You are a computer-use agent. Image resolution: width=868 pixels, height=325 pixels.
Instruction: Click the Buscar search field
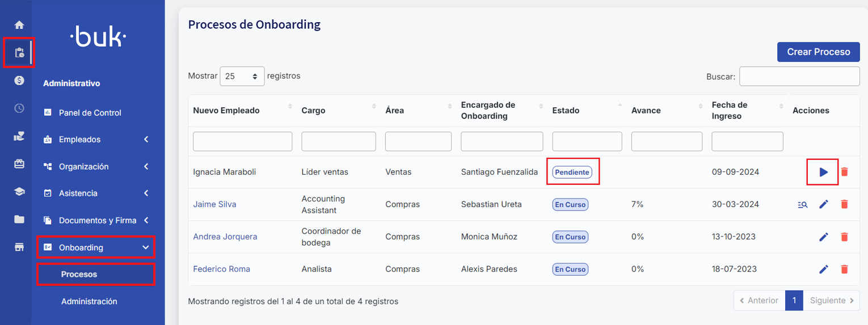tap(799, 77)
